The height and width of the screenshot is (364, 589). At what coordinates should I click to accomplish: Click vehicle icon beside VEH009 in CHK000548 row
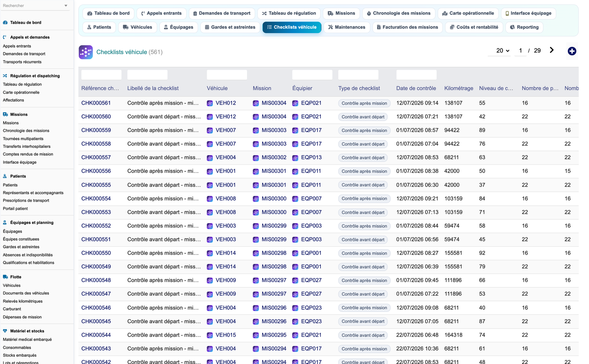click(210, 281)
